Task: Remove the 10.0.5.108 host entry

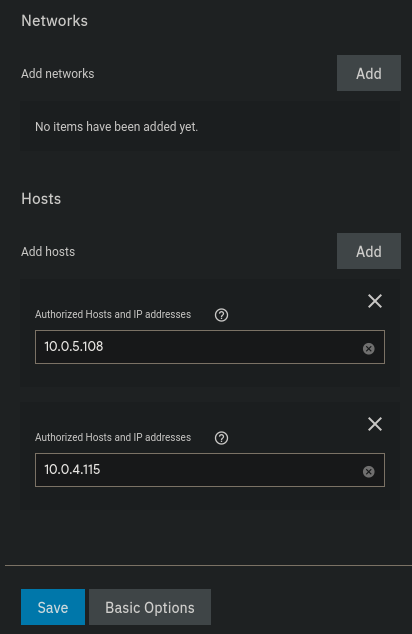Action: coord(375,301)
